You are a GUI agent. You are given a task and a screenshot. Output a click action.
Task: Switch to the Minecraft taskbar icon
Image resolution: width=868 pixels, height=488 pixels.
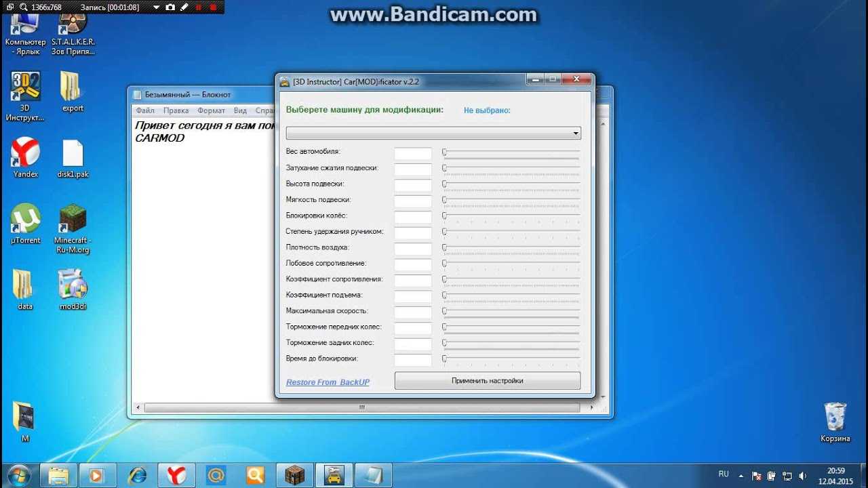pyautogui.click(x=294, y=475)
